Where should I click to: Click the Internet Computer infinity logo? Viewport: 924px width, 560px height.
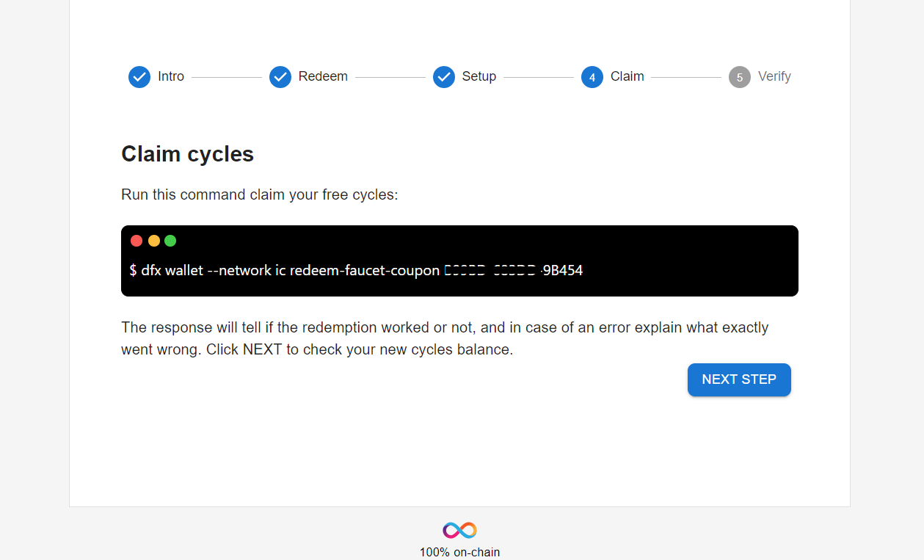point(459,530)
